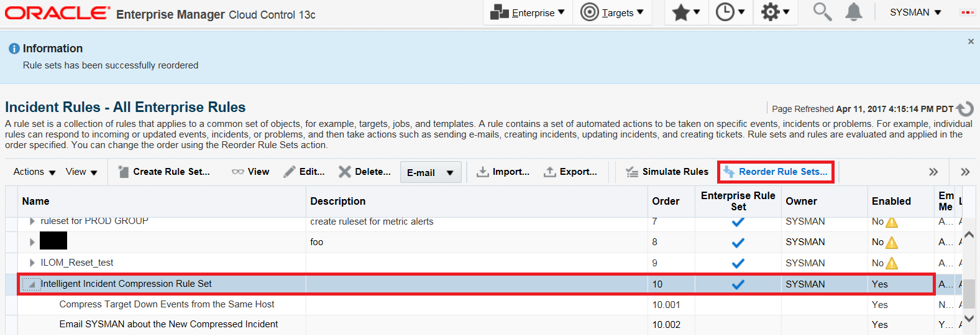980x336 pixels.
Task: Click the Enterprise Rule Set column header
Action: (738, 201)
